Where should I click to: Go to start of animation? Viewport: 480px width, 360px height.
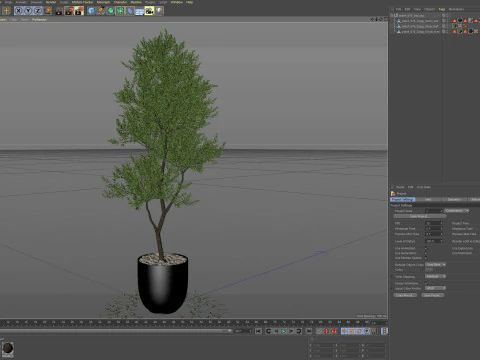pos(258,331)
